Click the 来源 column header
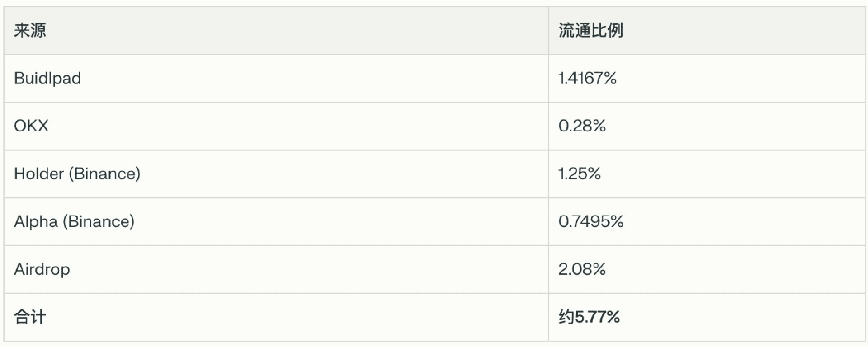 (30, 31)
